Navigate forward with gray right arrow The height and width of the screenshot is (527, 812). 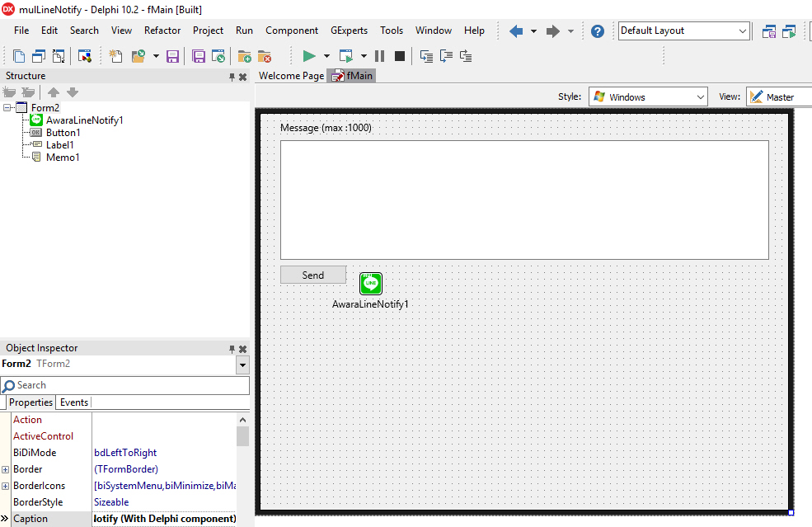[x=553, y=31]
